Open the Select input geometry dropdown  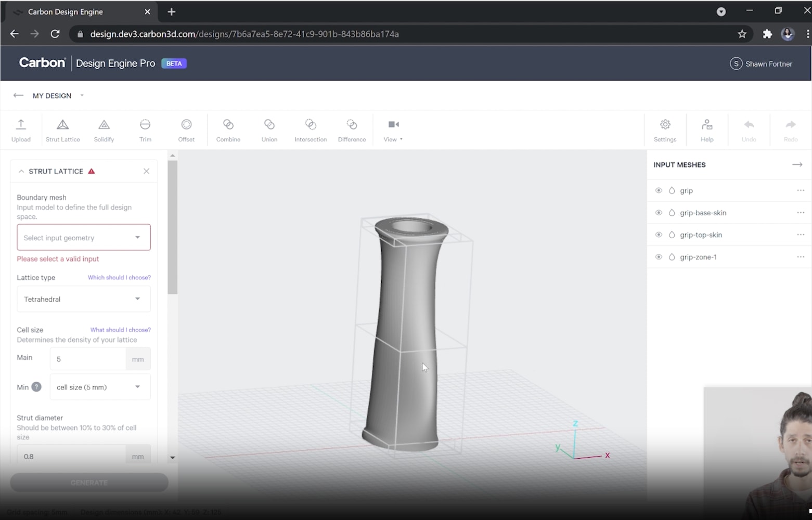pyautogui.click(x=84, y=238)
